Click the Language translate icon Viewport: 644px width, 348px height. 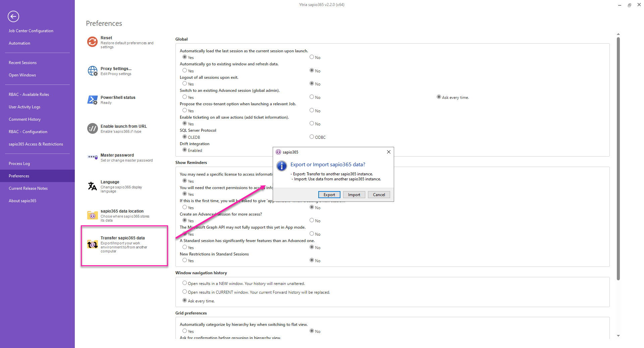(x=93, y=186)
